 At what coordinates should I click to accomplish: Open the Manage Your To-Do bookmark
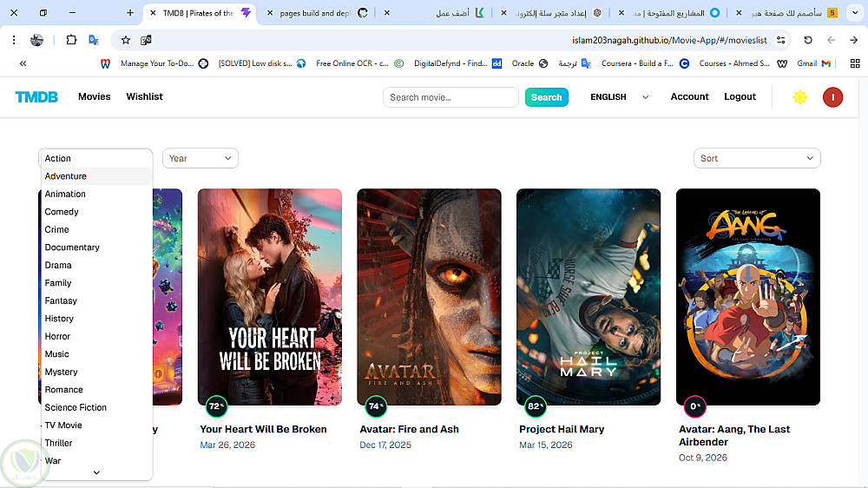[164, 63]
